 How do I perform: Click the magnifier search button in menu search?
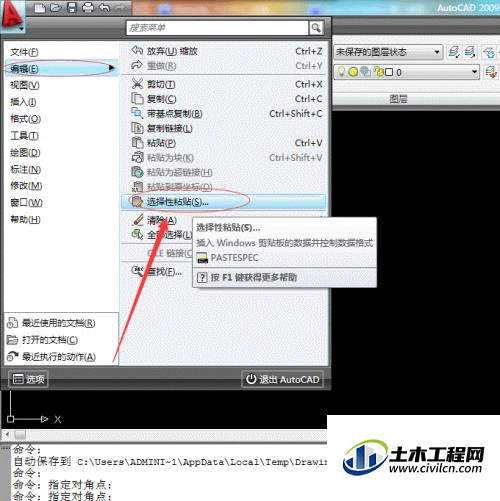tap(316, 28)
